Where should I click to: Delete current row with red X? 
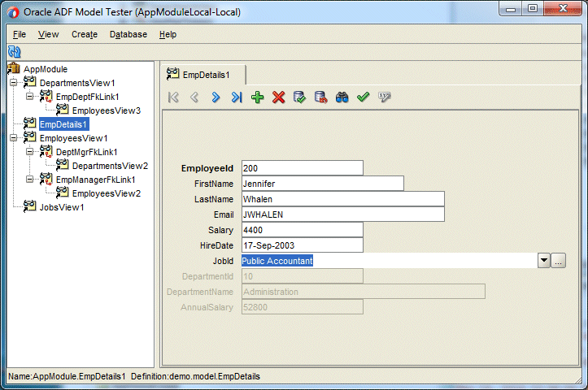click(x=279, y=97)
